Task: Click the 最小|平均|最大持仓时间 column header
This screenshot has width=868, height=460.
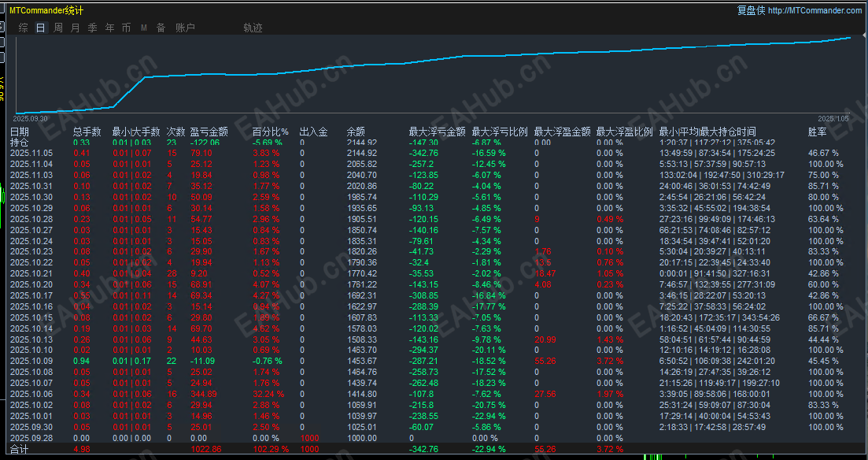Action: pos(707,132)
